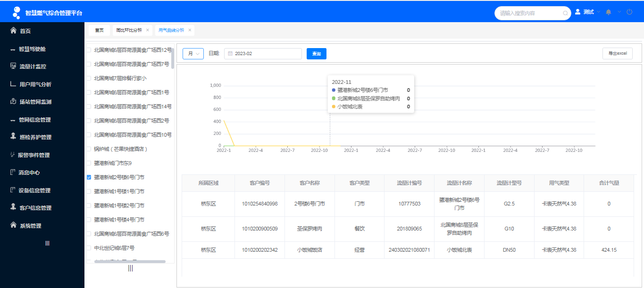The width and height of the screenshot is (644, 288).
Task: Click cell 1010254840998
Action: tap(259, 204)
